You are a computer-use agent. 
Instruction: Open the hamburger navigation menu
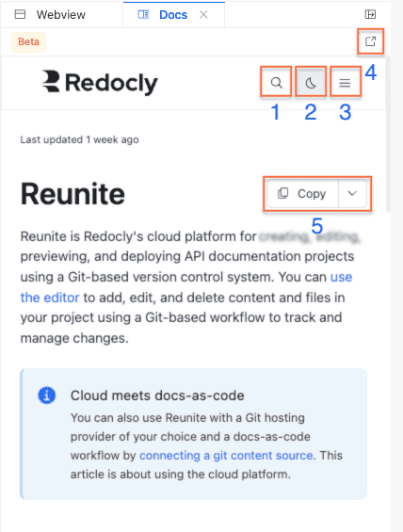[x=345, y=83]
